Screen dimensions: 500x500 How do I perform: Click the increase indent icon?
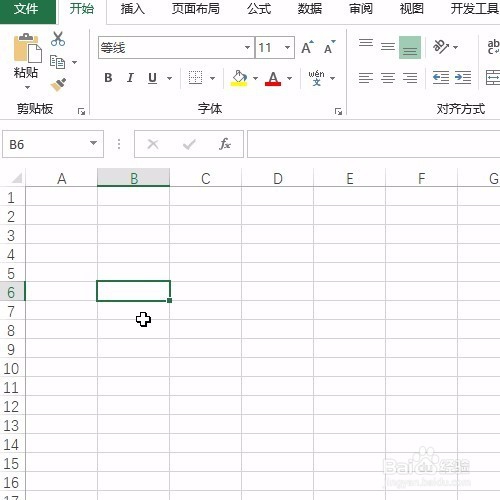(463, 78)
